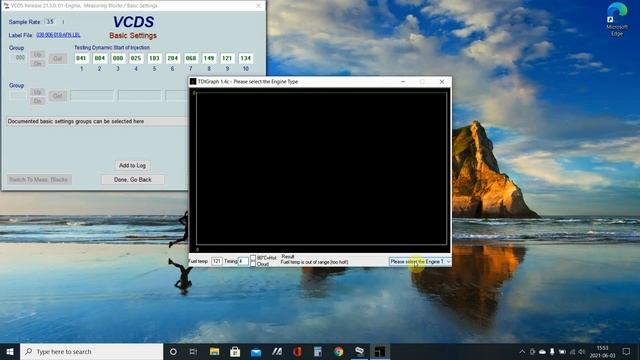Click the second group Dn button
Viewport: 640px width, 360px height.
pos(37,101)
